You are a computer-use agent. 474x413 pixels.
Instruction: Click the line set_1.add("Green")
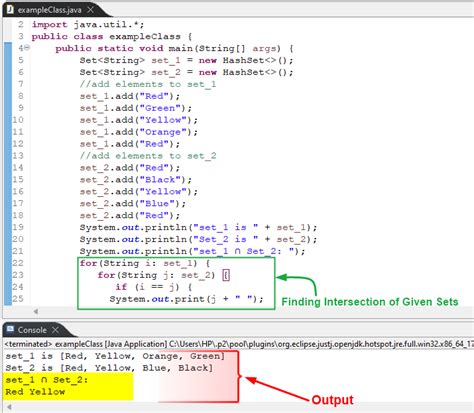pyautogui.click(x=136, y=108)
